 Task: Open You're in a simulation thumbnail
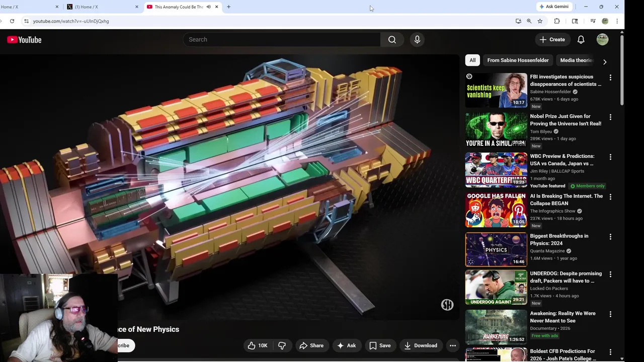click(496, 130)
